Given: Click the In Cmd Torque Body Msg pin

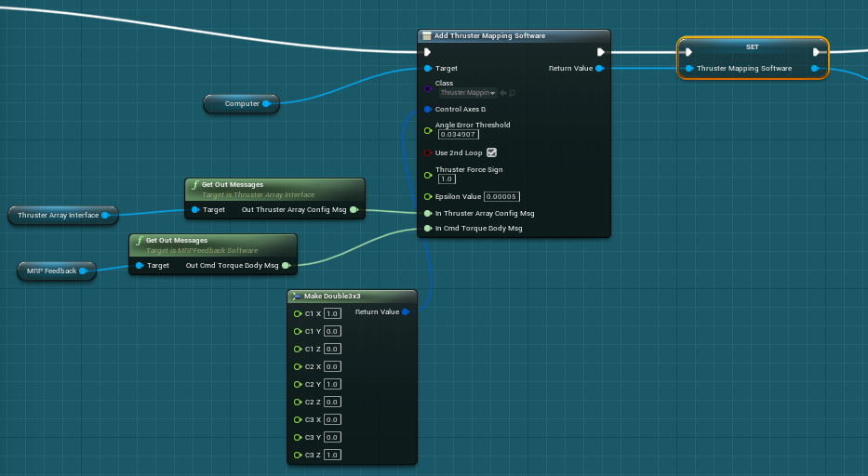Looking at the screenshot, I should click(428, 228).
